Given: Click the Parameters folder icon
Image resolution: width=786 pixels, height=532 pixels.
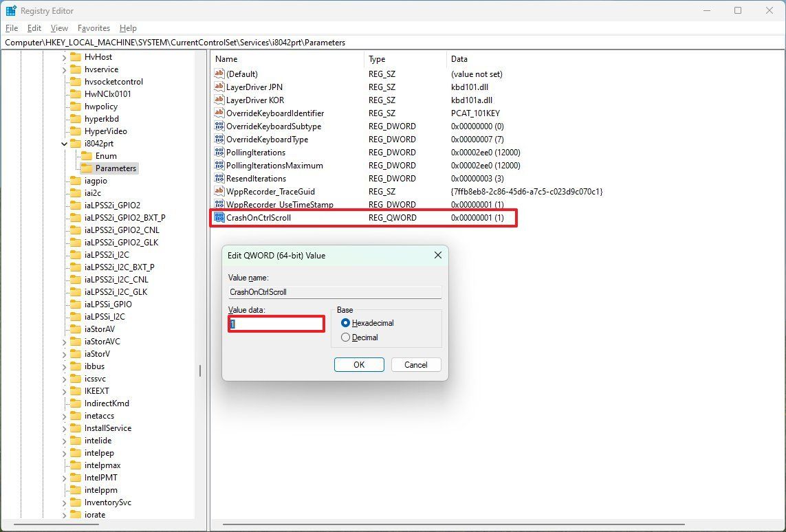Looking at the screenshot, I should click(x=87, y=168).
